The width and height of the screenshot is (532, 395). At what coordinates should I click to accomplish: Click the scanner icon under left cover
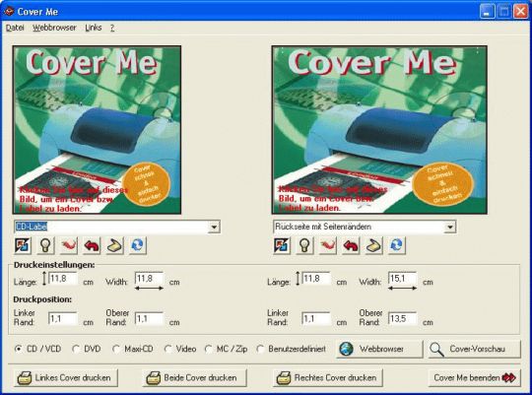pyautogui.click(x=114, y=245)
